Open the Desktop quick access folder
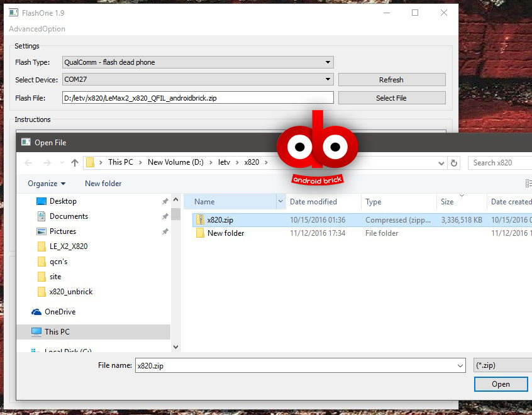The height and width of the screenshot is (415, 532). point(63,201)
